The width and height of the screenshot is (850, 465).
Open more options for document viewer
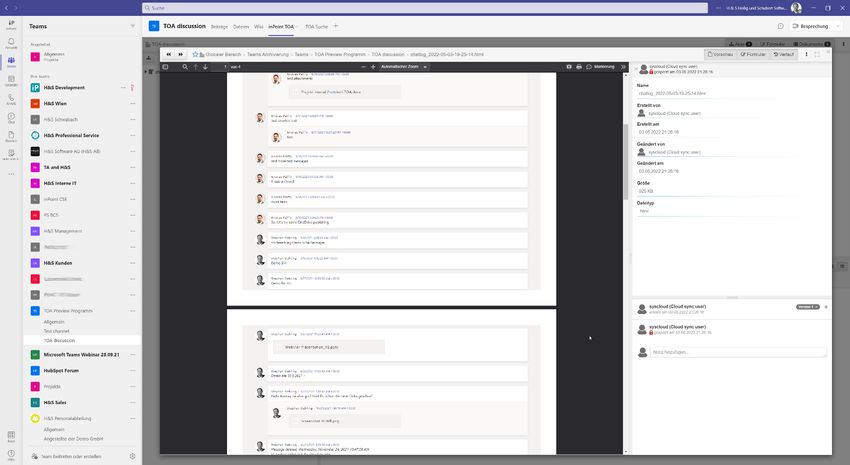pos(806,54)
